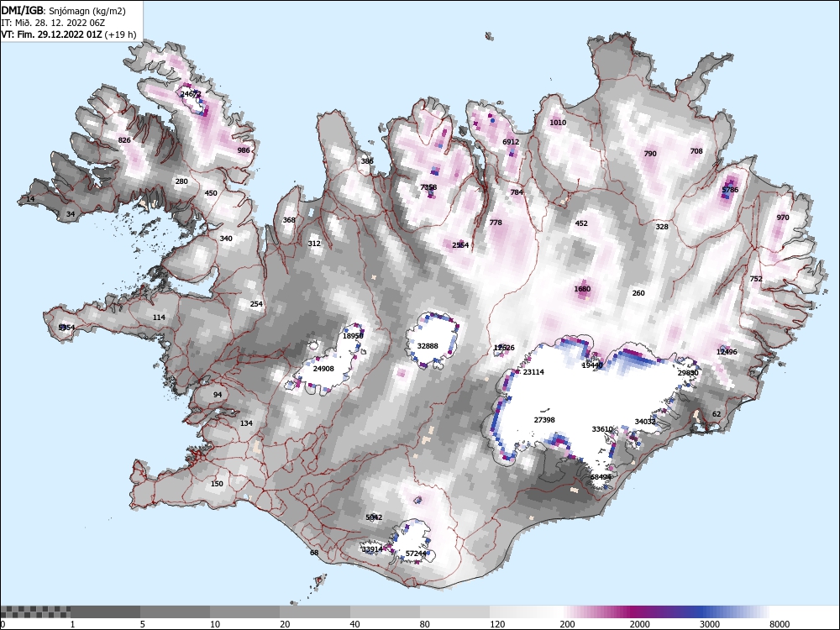Click the glacier value 29830
840x630 pixels.
click(688, 373)
